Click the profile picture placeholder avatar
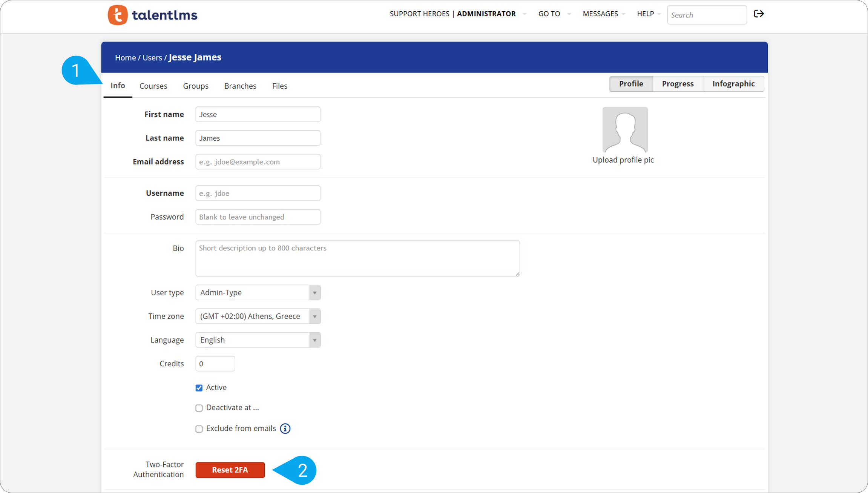Image resolution: width=868 pixels, height=493 pixels. (625, 129)
